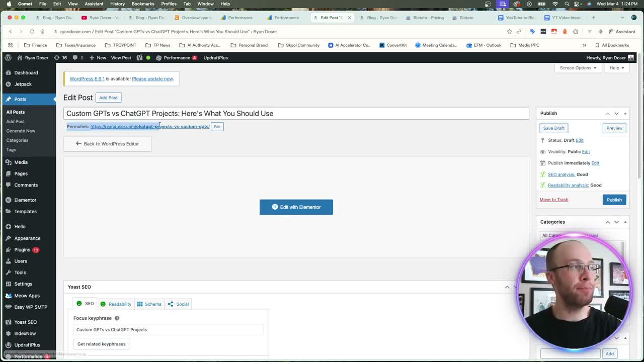Screen dimensions: 644x362
Task: Open the Finance bookmarks folder
Action: [35, 45]
